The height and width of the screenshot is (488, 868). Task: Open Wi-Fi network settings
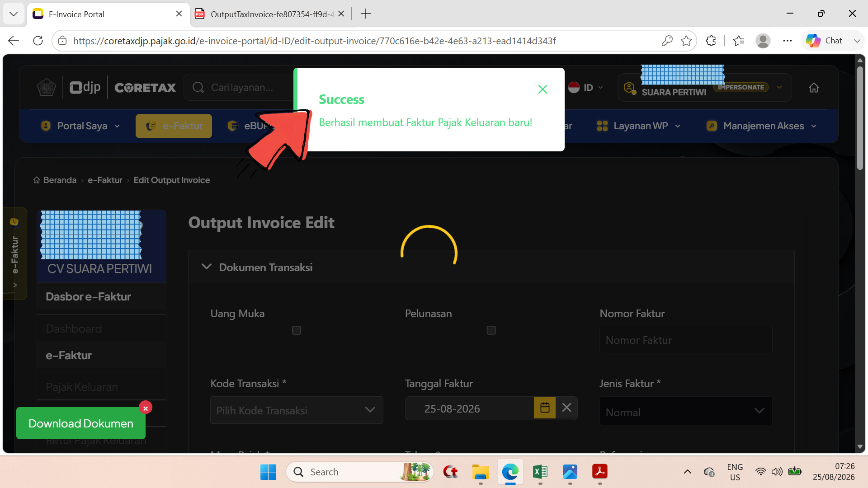click(x=761, y=472)
